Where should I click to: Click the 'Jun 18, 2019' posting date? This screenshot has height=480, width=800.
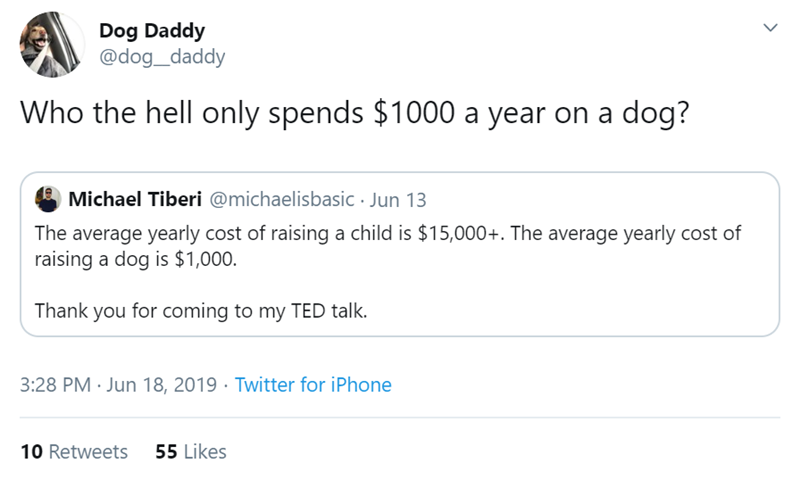[163, 385]
